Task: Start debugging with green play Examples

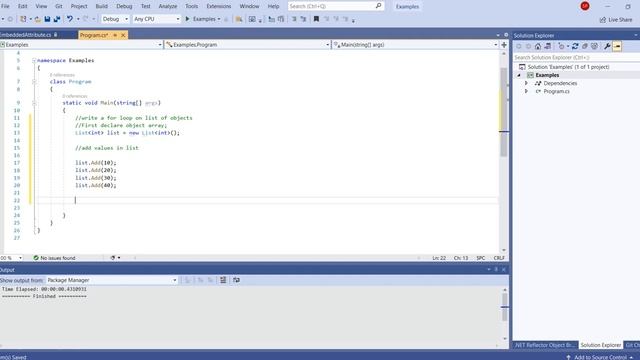Action: point(202,19)
